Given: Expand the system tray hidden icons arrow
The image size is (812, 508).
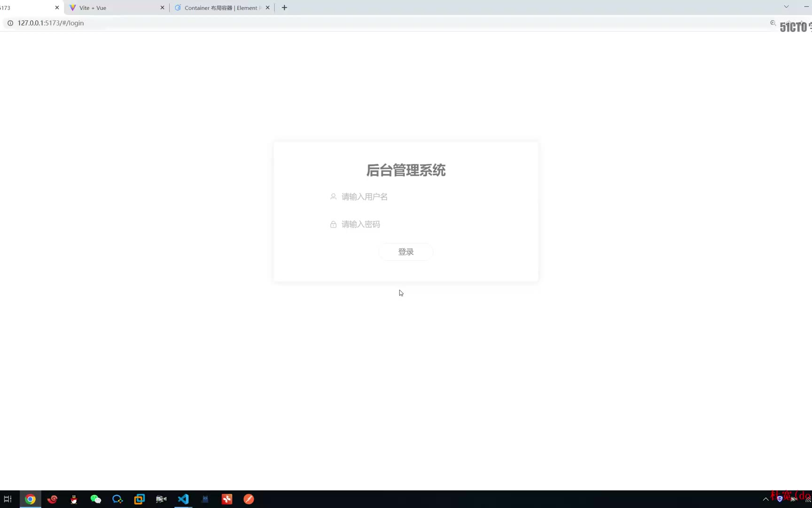Looking at the screenshot, I should (x=765, y=499).
